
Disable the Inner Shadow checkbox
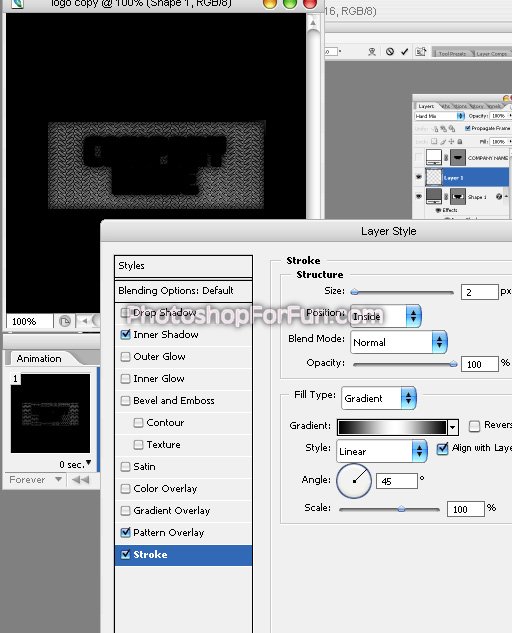point(126,334)
